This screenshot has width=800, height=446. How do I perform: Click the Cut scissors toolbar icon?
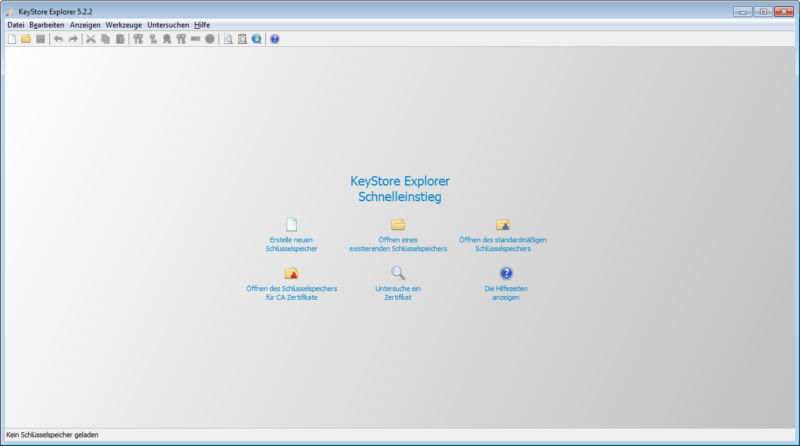pyautogui.click(x=91, y=39)
